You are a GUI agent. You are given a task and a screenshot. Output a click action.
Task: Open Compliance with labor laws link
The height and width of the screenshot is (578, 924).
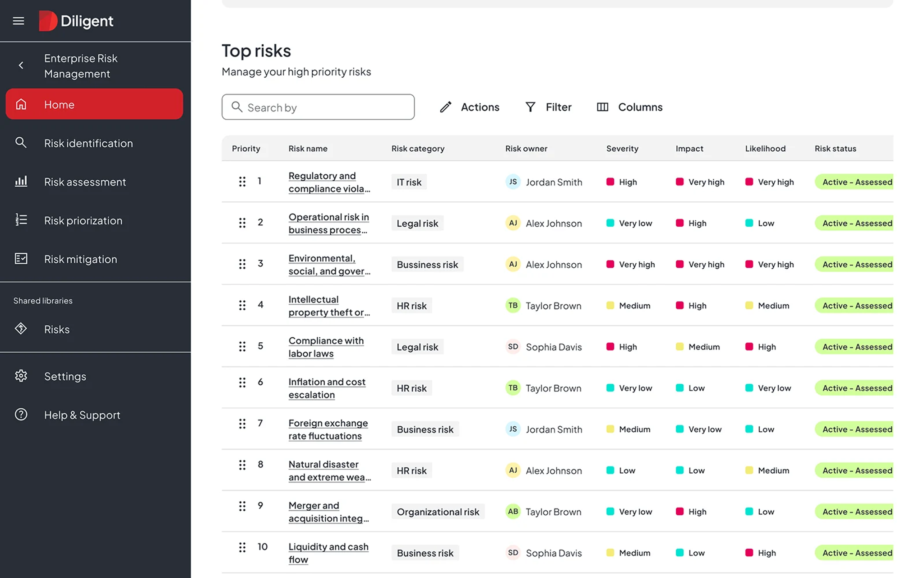tap(326, 347)
